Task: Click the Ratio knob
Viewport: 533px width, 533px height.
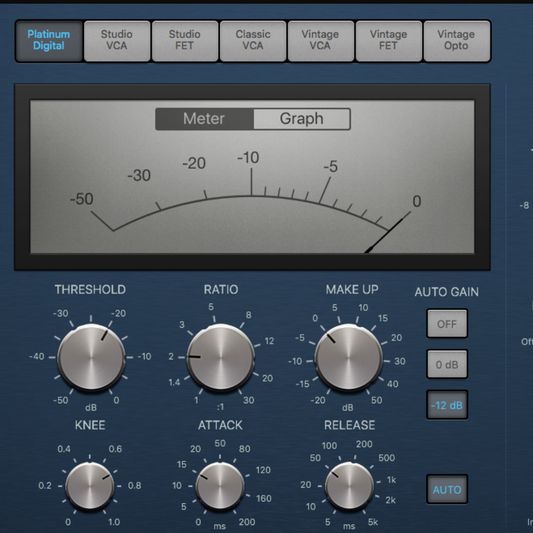Action: point(220,357)
